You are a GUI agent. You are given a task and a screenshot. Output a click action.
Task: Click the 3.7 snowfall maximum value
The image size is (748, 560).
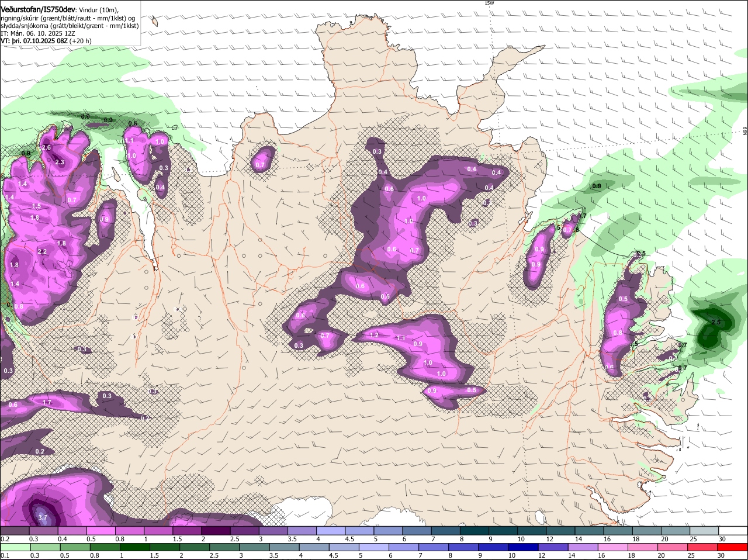[x=42, y=517]
